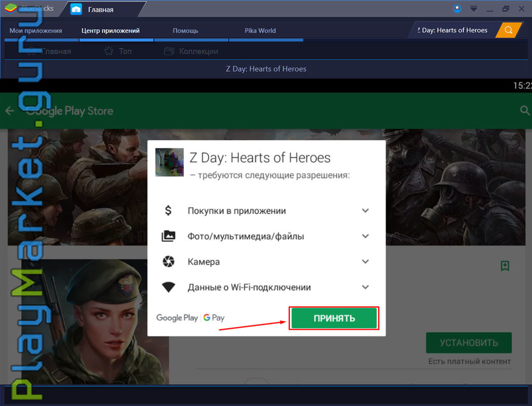Click the Коллекции folder icon
Image resolution: width=532 pixels, height=406 pixels.
pyautogui.click(x=169, y=51)
